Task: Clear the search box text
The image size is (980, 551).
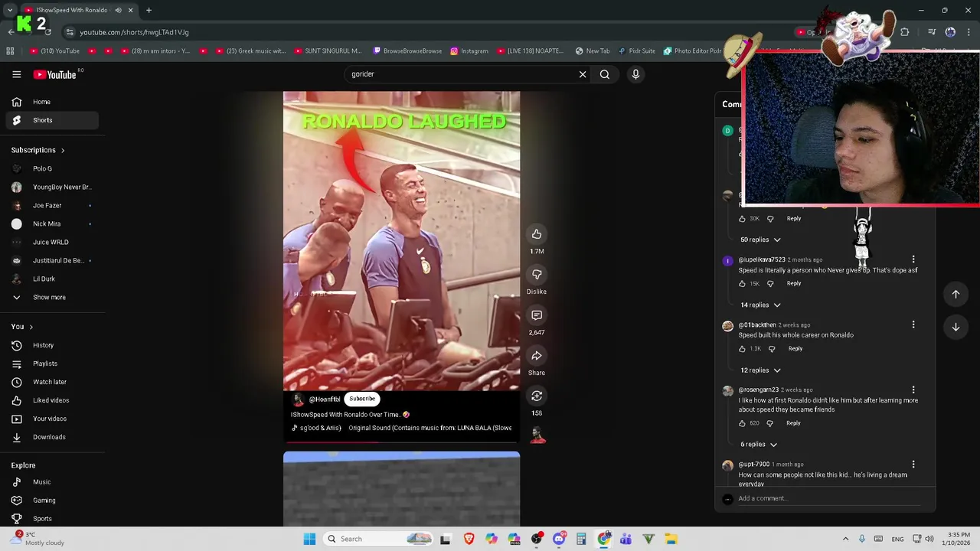Action: point(583,74)
